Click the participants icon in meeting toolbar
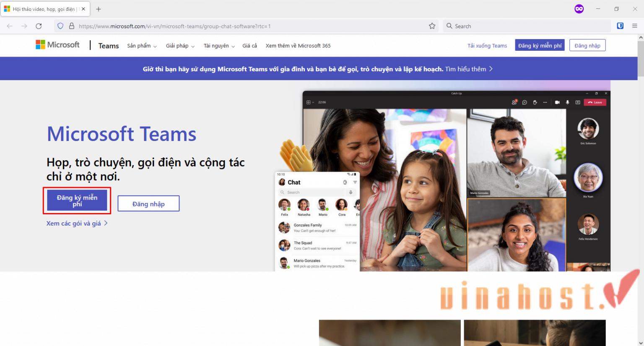644x346 pixels. [x=514, y=102]
